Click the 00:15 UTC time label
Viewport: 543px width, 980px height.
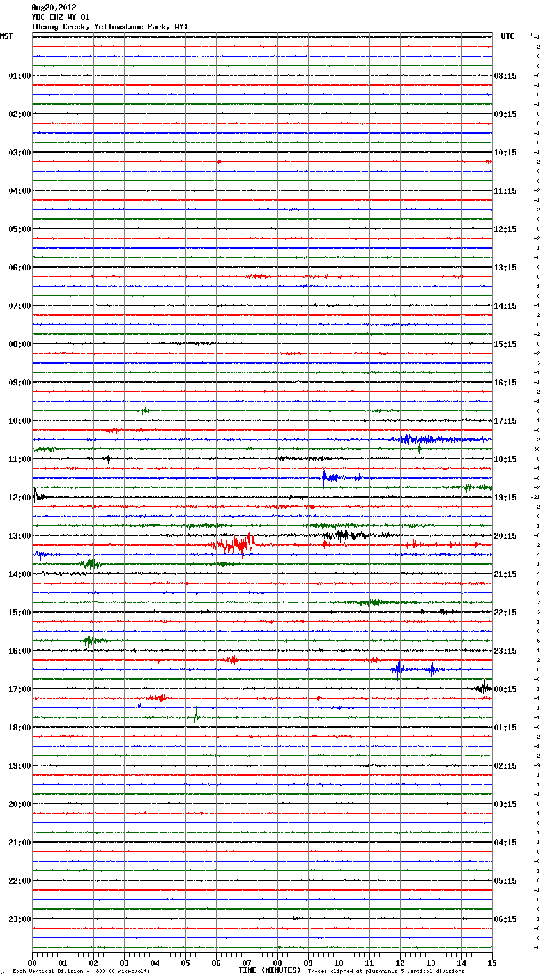[x=505, y=689]
